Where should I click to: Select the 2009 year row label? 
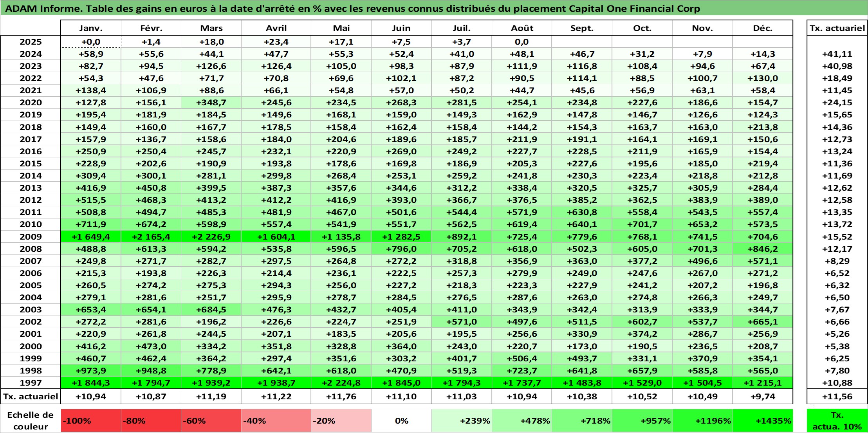pos(31,237)
